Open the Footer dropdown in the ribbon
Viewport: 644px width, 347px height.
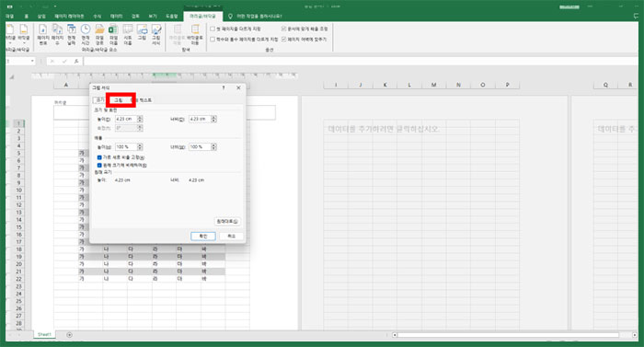(x=24, y=34)
